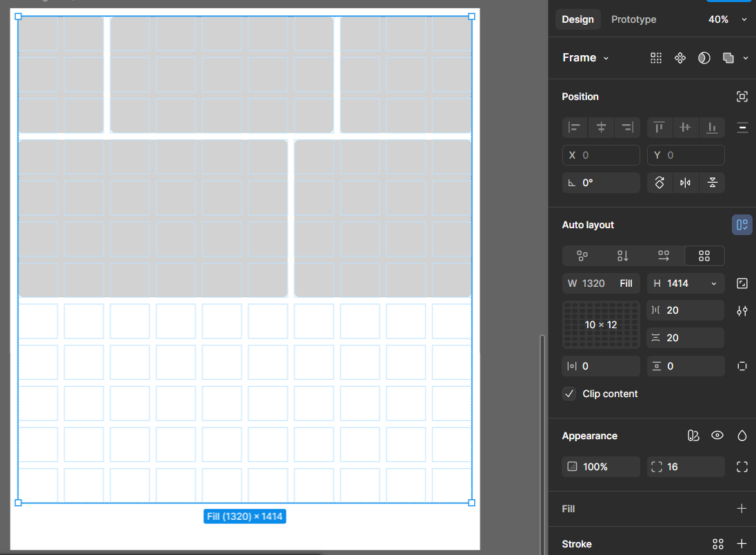Switch to the Prototype tab
The height and width of the screenshot is (555, 756).
[x=633, y=19]
